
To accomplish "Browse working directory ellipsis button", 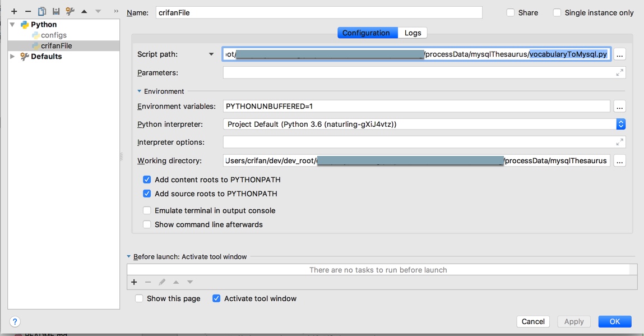I will coord(620,161).
